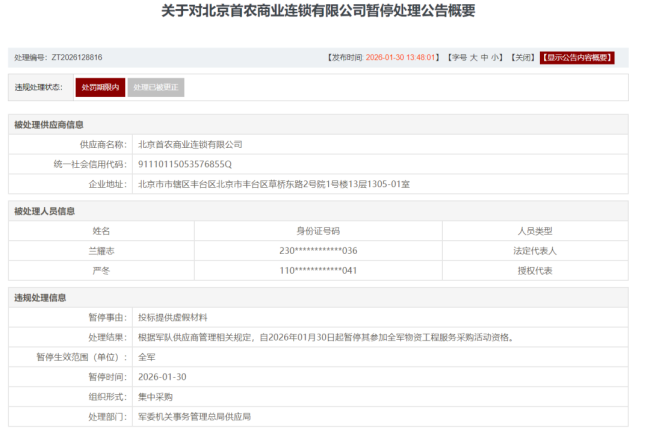Select the 处罚期限内 status tab

(100, 88)
